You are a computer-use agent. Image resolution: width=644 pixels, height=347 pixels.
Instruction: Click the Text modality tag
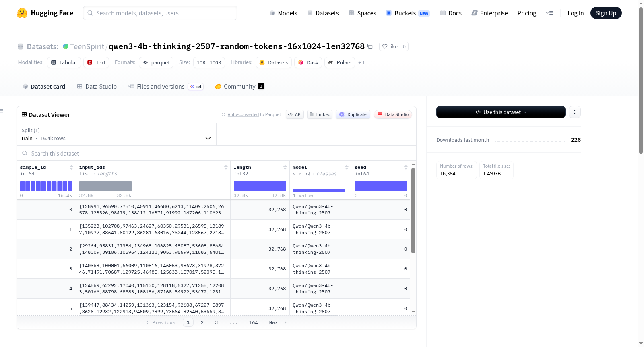pyautogui.click(x=96, y=62)
